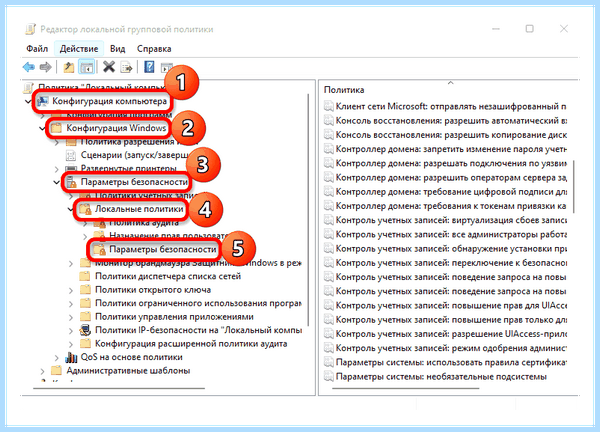Select Параметры системы: использовать правила сертификатов
This screenshot has width=600, height=432.
click(451, 362)
